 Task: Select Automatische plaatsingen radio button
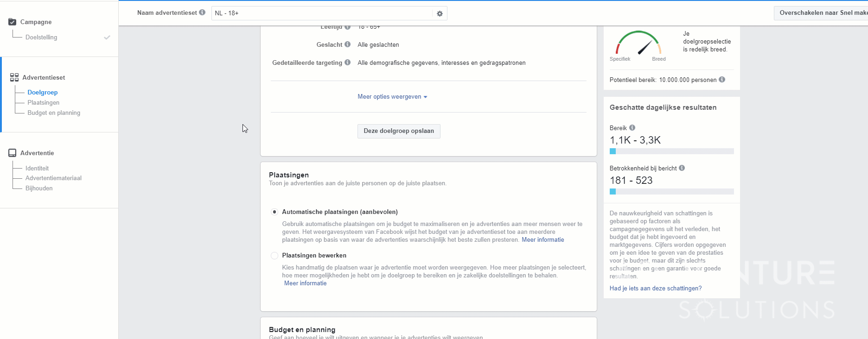(274, 212)
